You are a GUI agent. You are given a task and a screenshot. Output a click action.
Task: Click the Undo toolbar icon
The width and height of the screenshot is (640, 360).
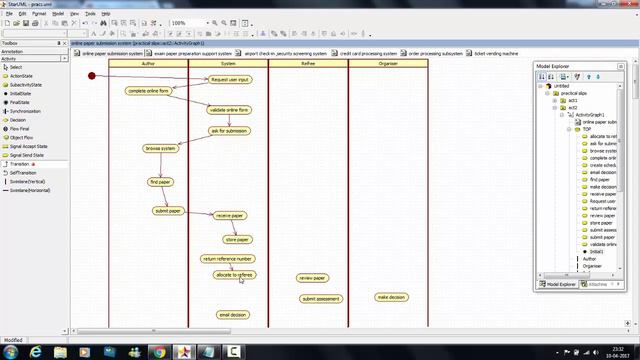click(84, 23)
